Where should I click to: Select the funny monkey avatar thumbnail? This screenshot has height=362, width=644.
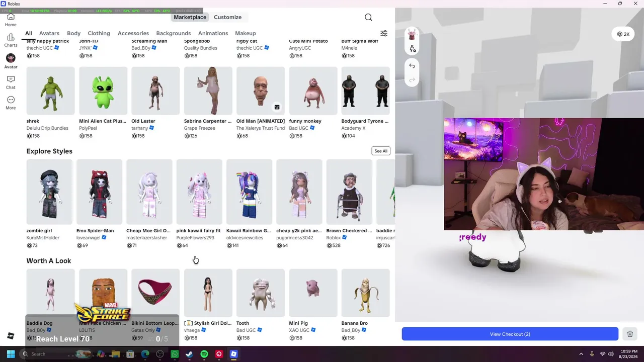pos(313,90)
